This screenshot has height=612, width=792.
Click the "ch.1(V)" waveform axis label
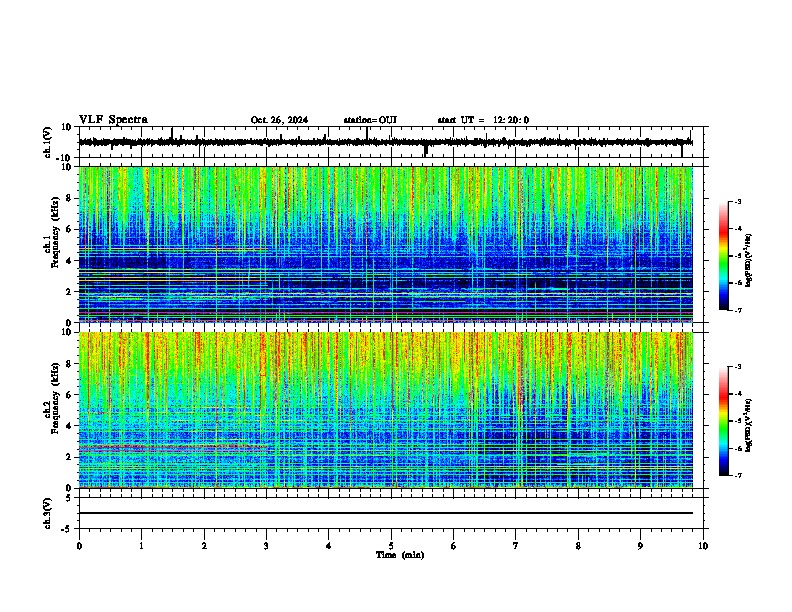coord(48,142)
